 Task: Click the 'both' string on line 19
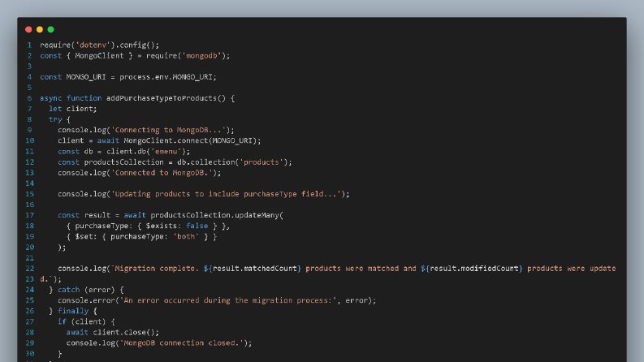(186, 236)
